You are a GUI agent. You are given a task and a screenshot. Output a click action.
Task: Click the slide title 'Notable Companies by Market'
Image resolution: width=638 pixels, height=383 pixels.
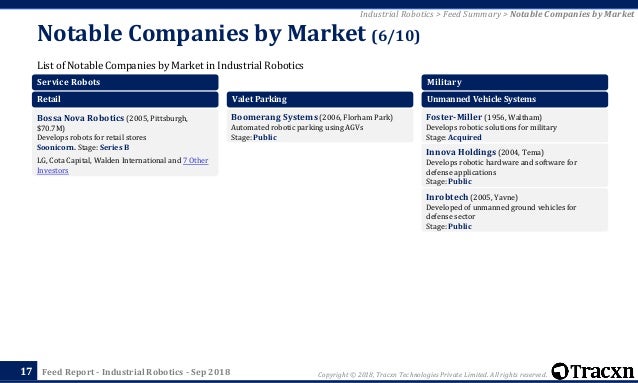click(x=201, y=33)
